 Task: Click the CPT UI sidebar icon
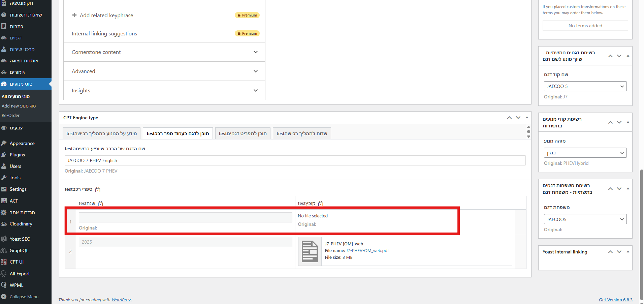[x=4, y=262]
